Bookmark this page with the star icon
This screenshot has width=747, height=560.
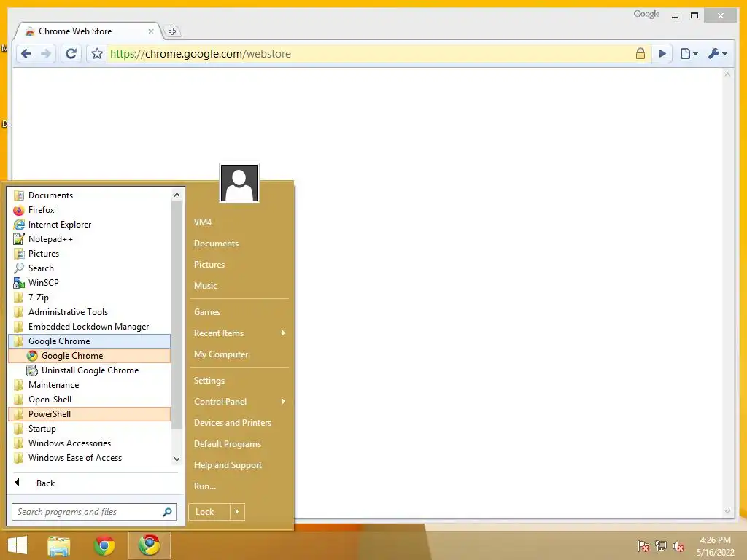(97, 54)
